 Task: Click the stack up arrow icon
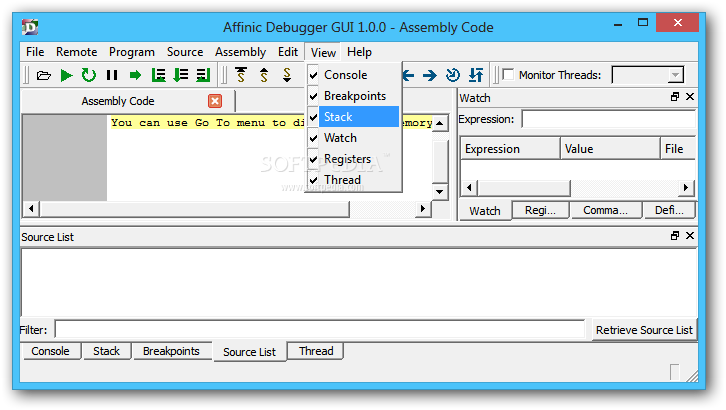pos(264,75)
